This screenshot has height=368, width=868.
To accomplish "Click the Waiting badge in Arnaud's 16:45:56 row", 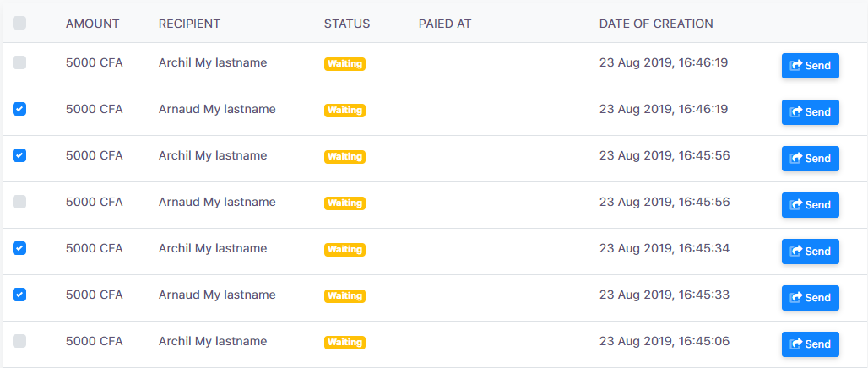I will point(344,203).
